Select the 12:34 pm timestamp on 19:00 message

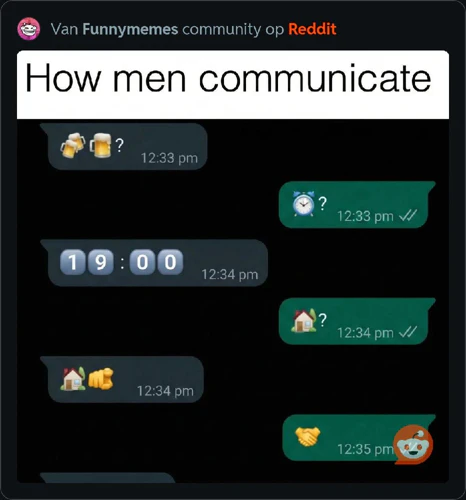[x=230, y=275]
